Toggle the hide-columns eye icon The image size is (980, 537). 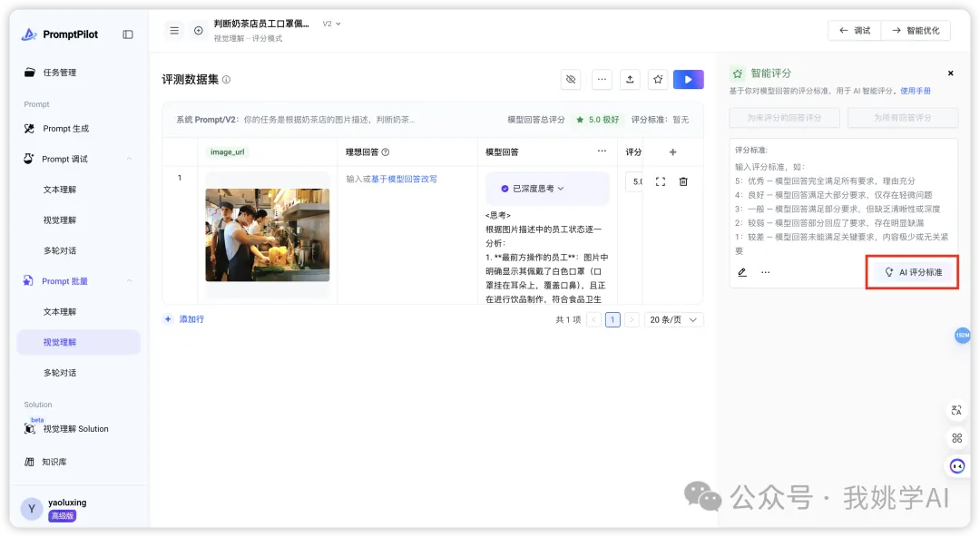pos(571,80)
